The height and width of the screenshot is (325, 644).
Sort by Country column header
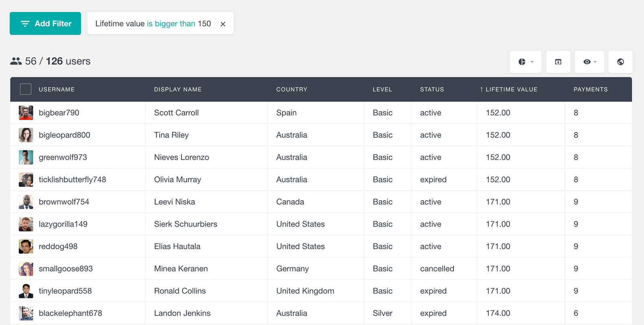(x=292, y=89)
